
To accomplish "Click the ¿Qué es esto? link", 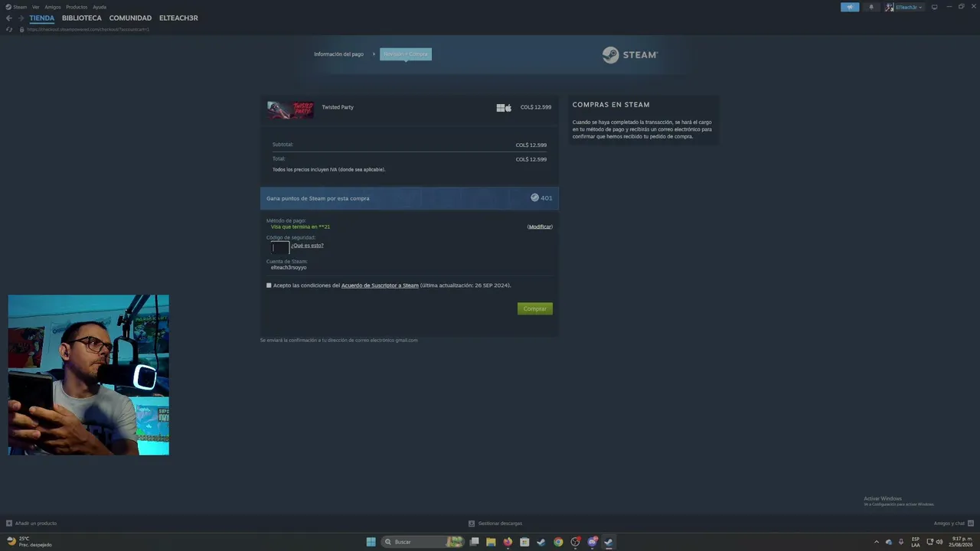I will point(308,246).
